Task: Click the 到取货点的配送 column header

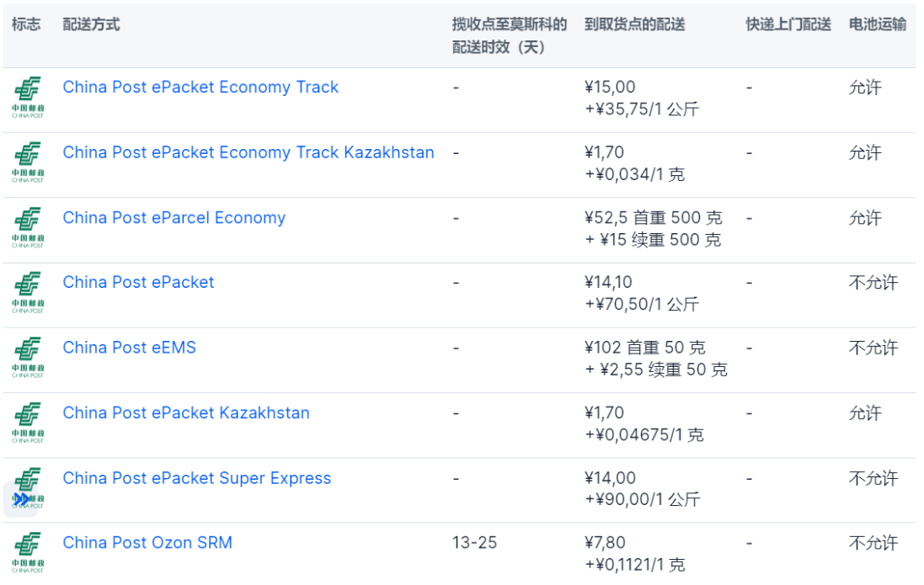Action: [635, 24]
